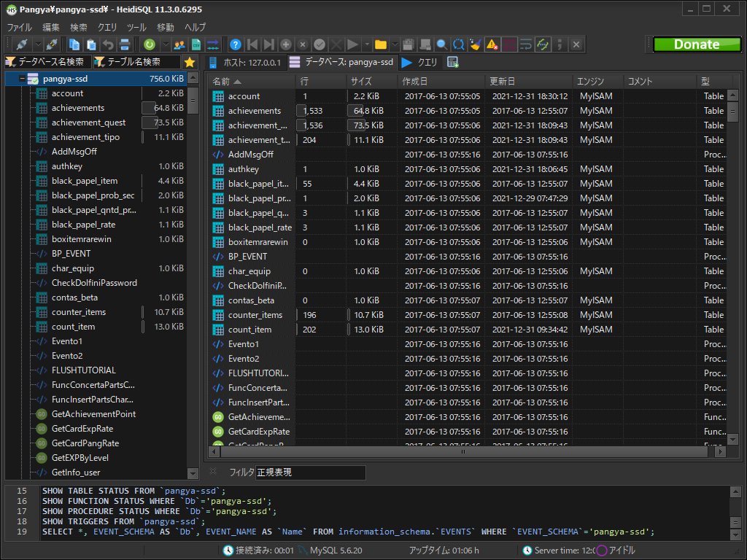Image resolution: width=747 pixels, height=560 pixels.
Task: Select black_papel_item in the tree
Action: 85,181
